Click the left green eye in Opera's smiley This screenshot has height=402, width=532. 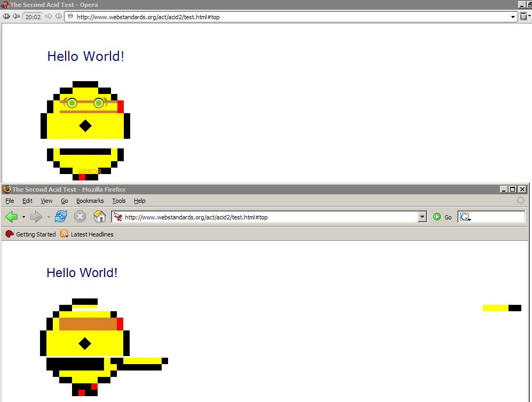click(x=72, y=103)
